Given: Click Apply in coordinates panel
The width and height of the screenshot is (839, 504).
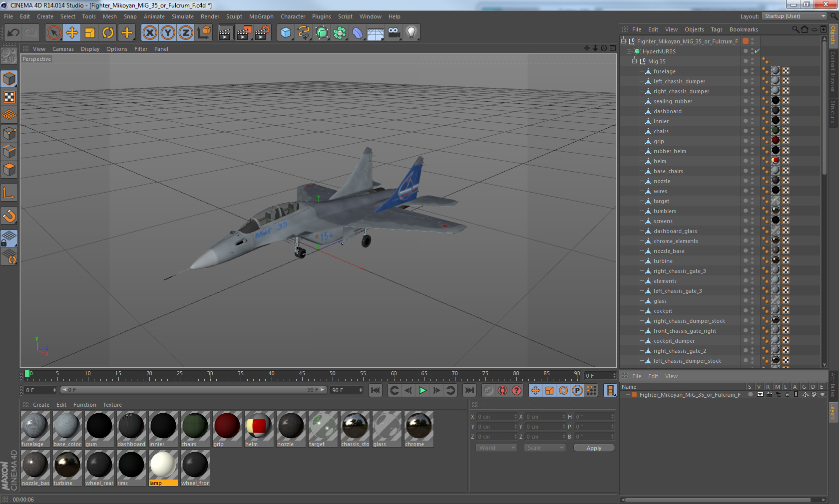Looking at the screenshot, I should pos(594,448).
